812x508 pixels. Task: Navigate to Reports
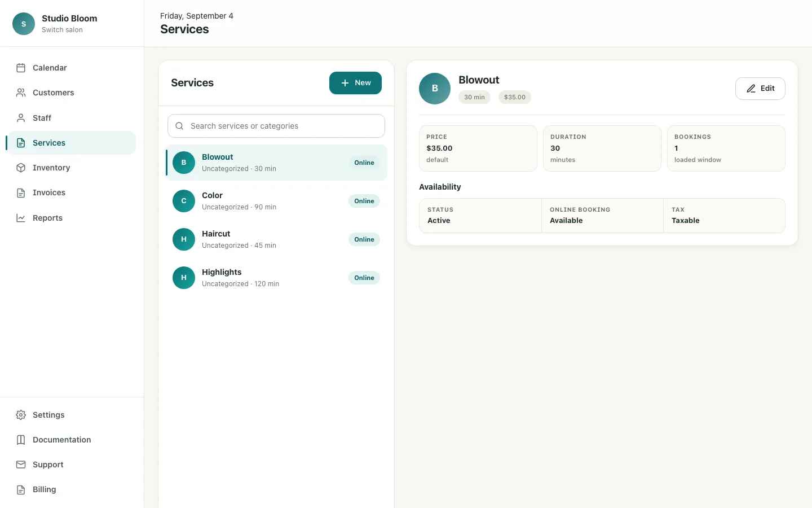(72, 218)
